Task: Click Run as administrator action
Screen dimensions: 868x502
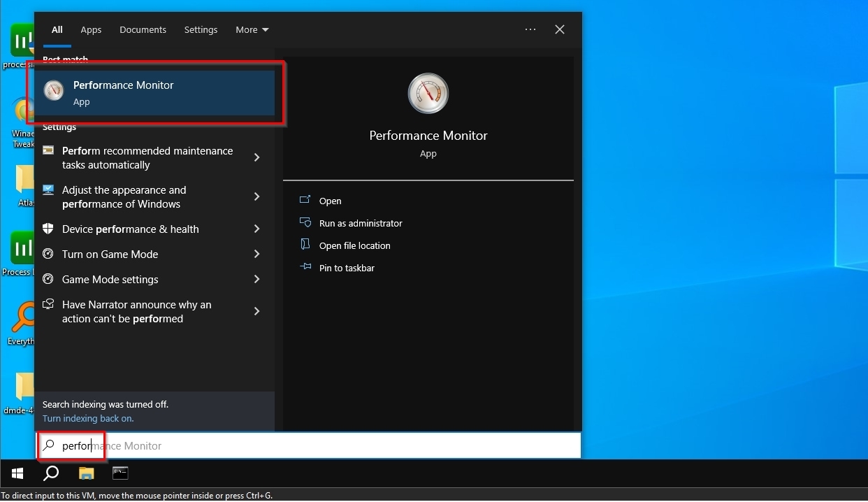Action: [361, 223]
